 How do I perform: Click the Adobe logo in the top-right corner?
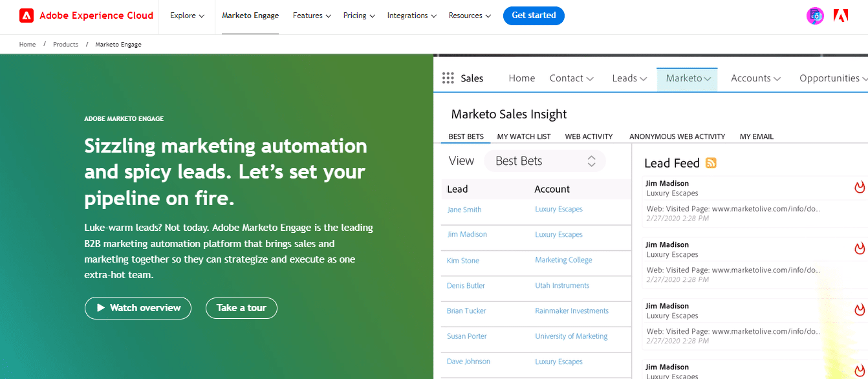[841, 15]
